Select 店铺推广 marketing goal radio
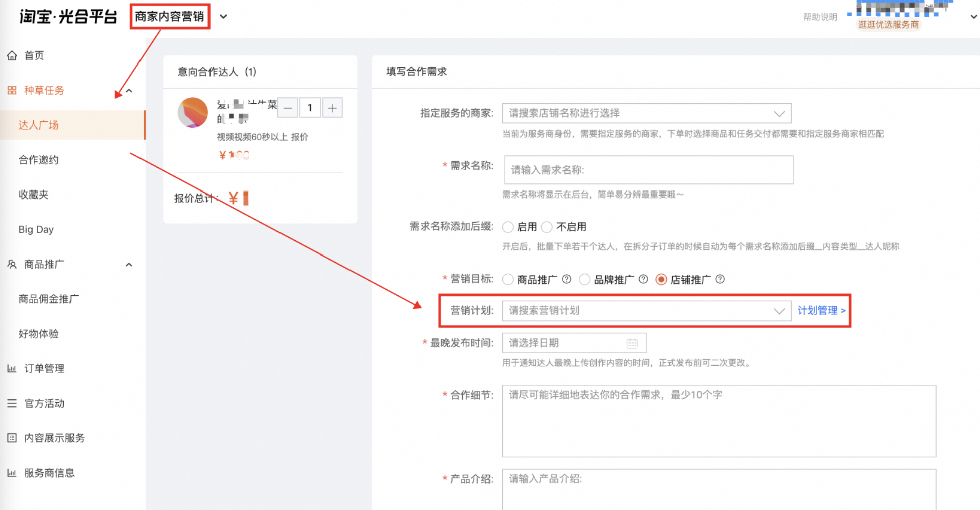This screenshot has height=510, width=980. (x=661, y=279)
